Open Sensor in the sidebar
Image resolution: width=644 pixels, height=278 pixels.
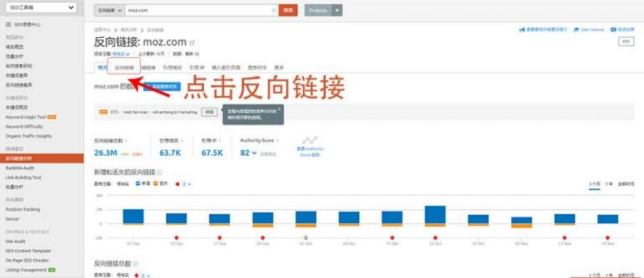pos(13,219)
